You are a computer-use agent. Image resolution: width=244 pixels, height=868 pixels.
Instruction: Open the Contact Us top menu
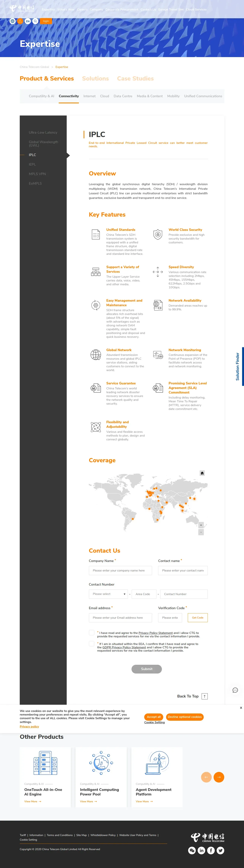pos(148,10)
